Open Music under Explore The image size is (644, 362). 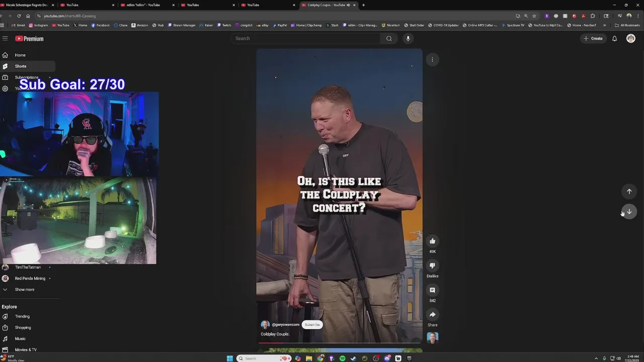(20, 338)
